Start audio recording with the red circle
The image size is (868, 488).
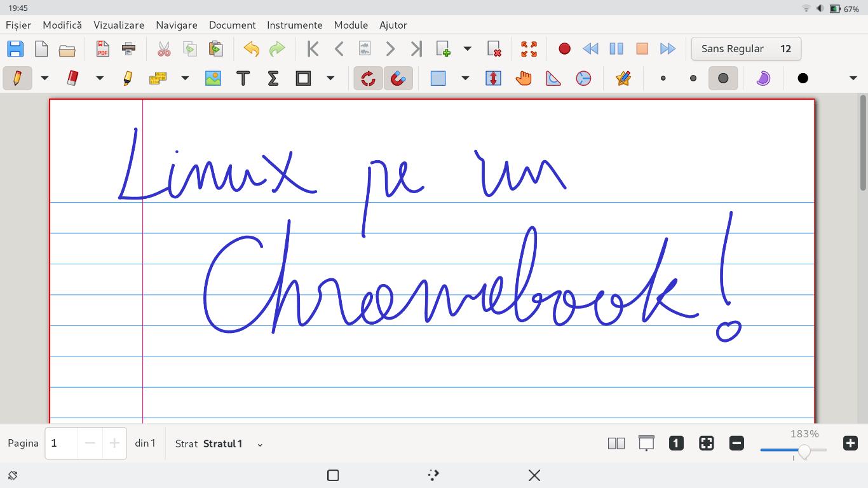click(x=564, y=49)
